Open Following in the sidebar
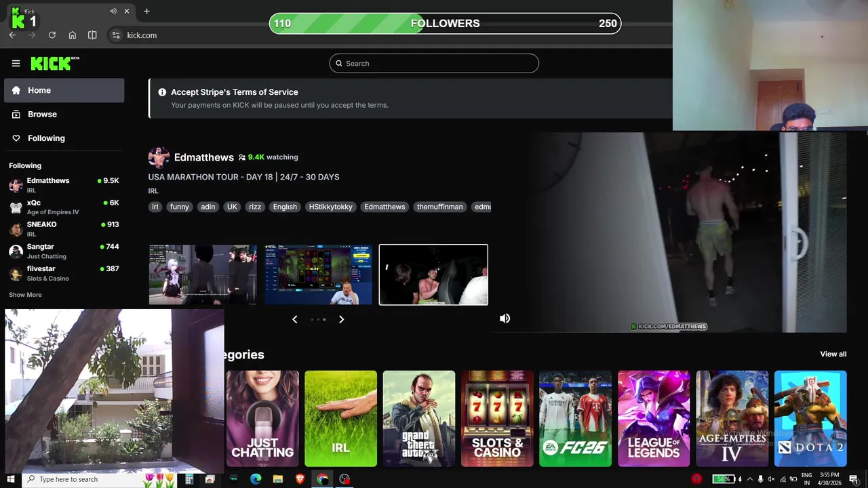Image resolution: width=868 pixels, height=488 pixels. pyautogui.click(x=64, y=138)
